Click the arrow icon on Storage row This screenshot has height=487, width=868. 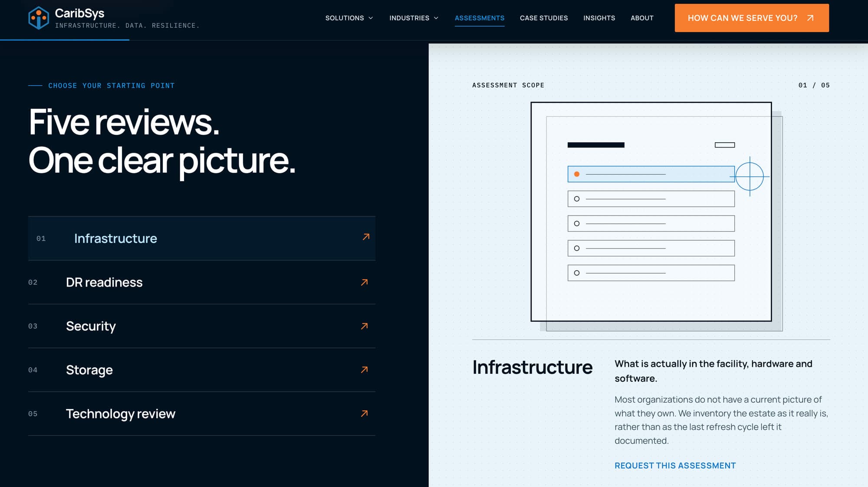click(x=365, y=369)
